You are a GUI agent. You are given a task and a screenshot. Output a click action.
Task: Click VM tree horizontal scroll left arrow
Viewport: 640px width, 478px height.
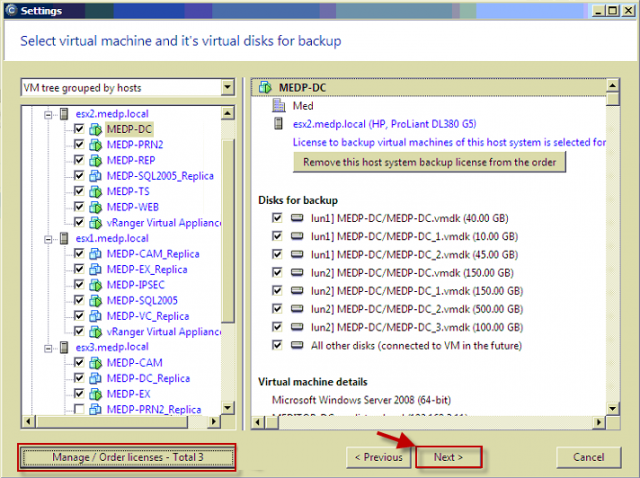28,421
